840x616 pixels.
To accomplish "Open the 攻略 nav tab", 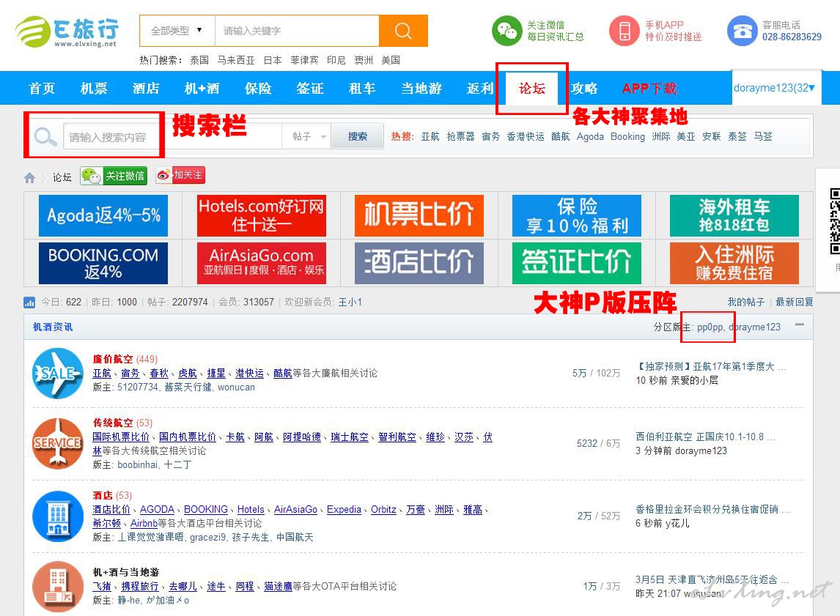I will [x=584, y=89].
